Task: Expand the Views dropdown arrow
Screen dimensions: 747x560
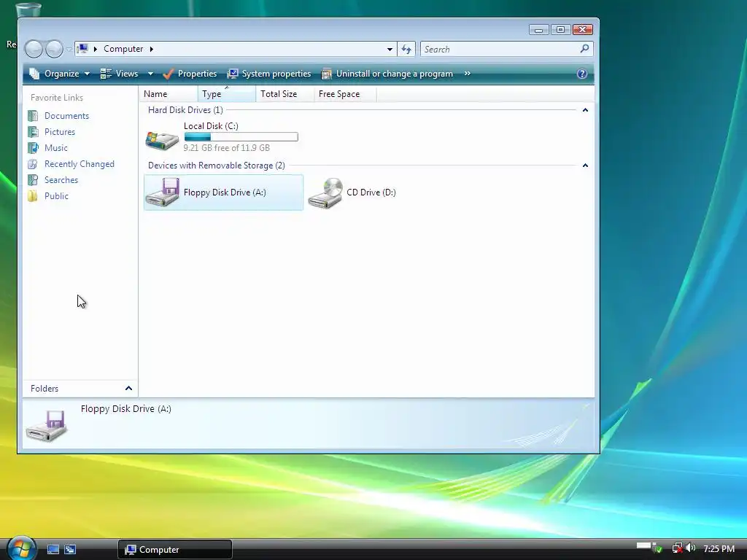Action: (150, 74)
